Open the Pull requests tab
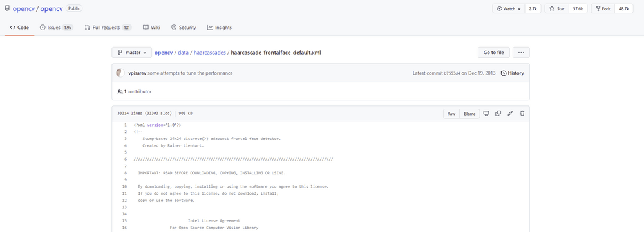The width and height of the screenshot is (644, 232). 108,28
